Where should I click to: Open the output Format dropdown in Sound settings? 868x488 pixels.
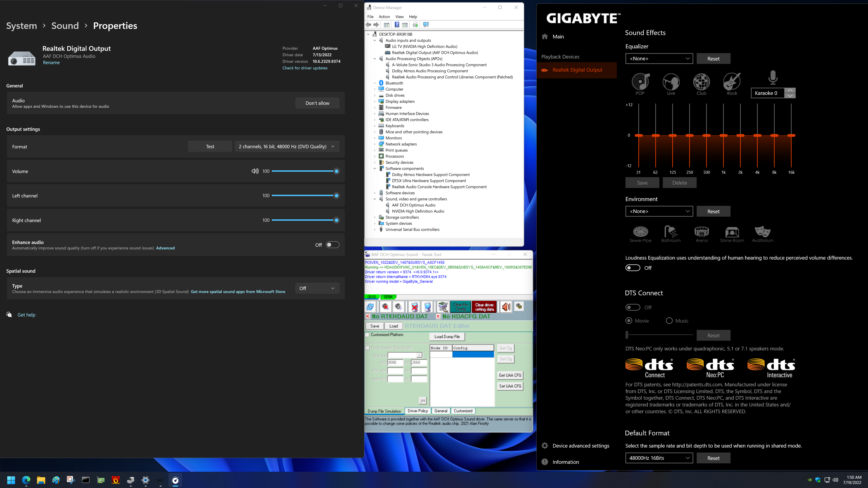[x=287, y=146]
